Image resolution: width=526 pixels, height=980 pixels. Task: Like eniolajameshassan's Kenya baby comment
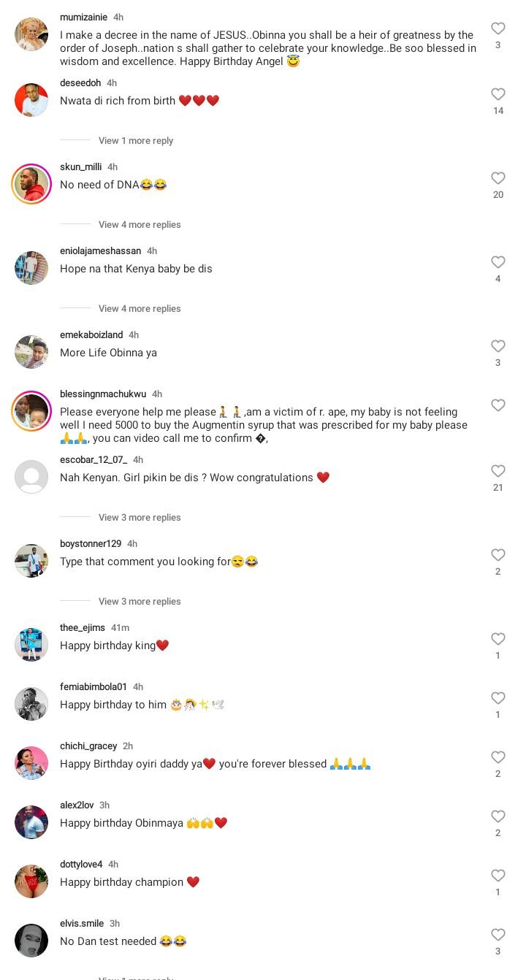click(498, 262)
